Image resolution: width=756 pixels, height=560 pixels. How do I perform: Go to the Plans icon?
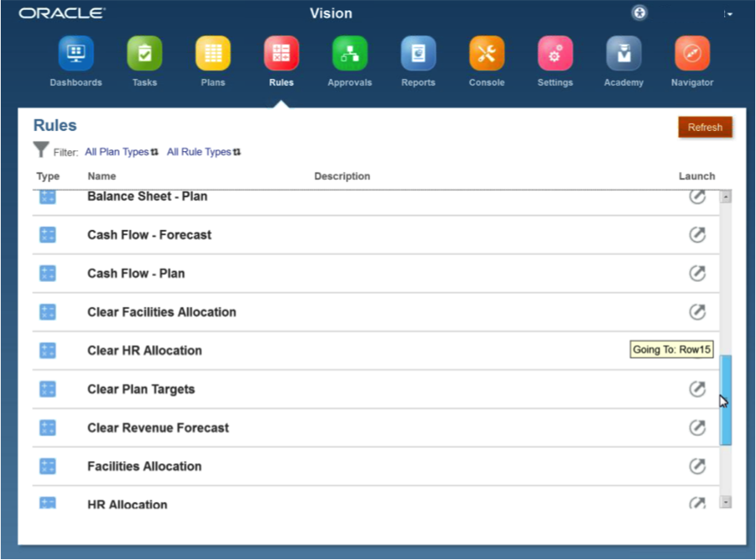213,54
